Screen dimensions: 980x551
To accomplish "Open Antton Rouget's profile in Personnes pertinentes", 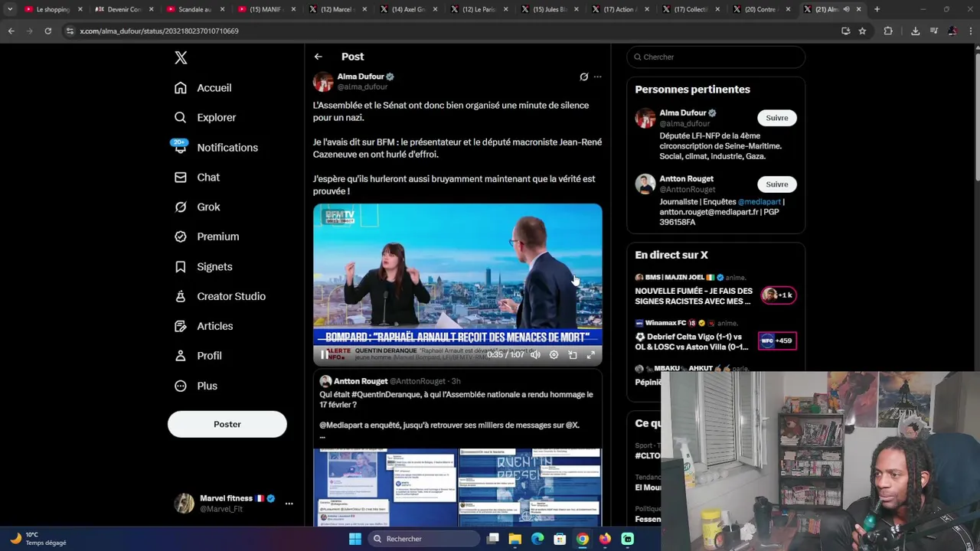I will point(687,179).
